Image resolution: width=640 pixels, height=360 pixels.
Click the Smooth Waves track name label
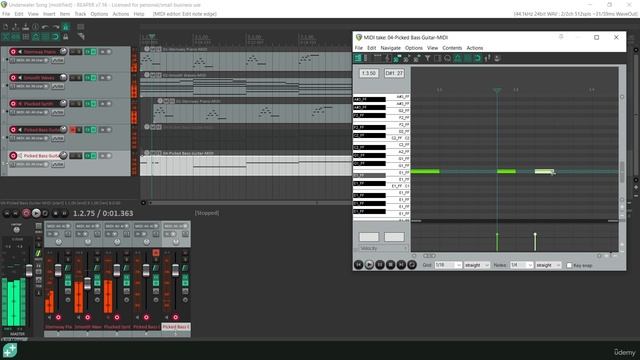(39, 78)
